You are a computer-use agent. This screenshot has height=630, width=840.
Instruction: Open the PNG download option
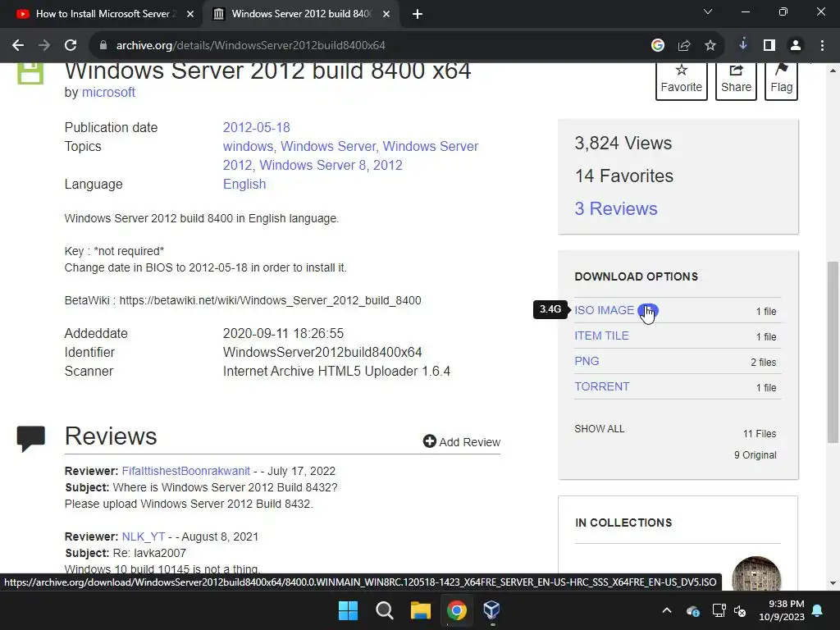[587, 361]
